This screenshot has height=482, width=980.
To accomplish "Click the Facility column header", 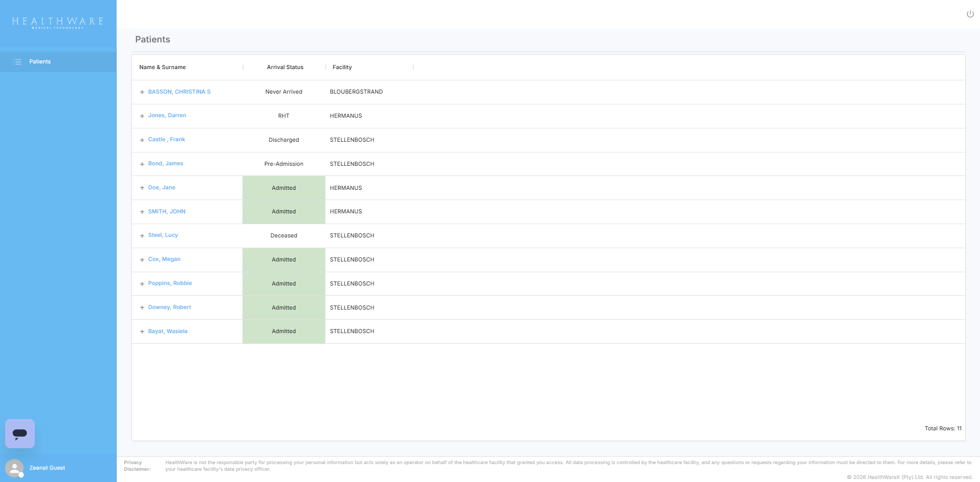I will pyautogui.click(x=342, y=68).
